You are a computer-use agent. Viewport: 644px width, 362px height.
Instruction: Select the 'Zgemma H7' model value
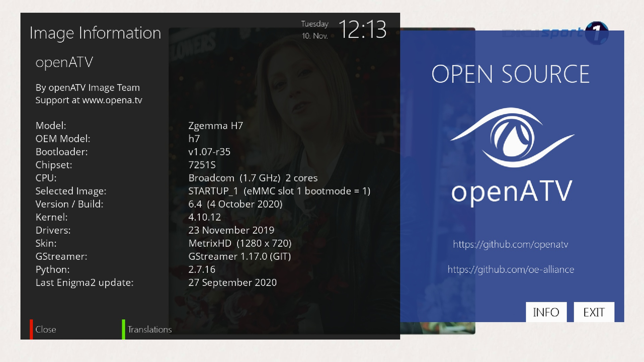pos(216,126)
